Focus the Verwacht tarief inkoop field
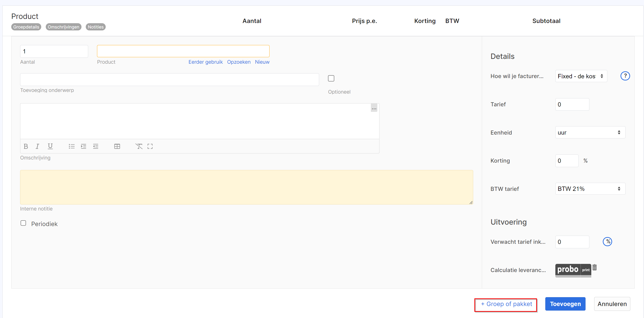The image size is (644, 318). click(572, 242)
